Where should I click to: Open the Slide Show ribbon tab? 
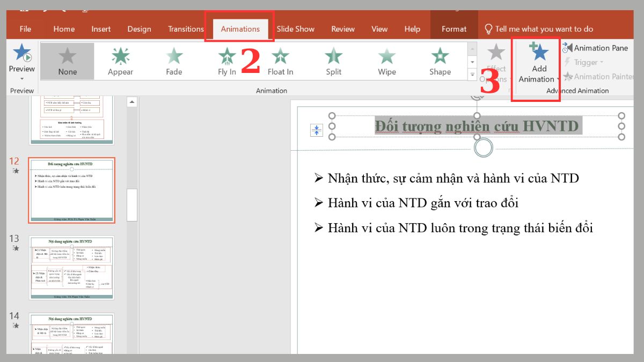click(296, 29)
